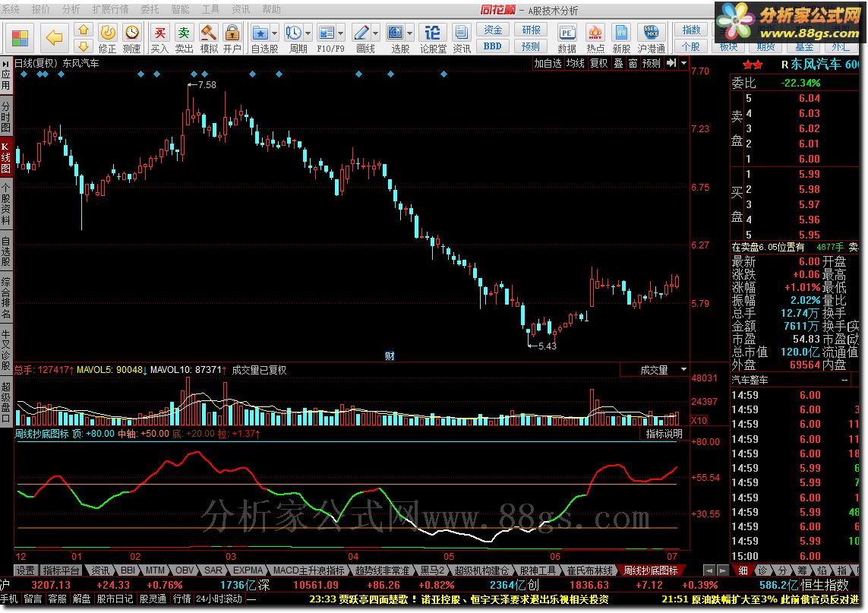This screenshot has width=868, height=613.
Task: Toggle 叠 overlay mode
Action: (618, 63)
